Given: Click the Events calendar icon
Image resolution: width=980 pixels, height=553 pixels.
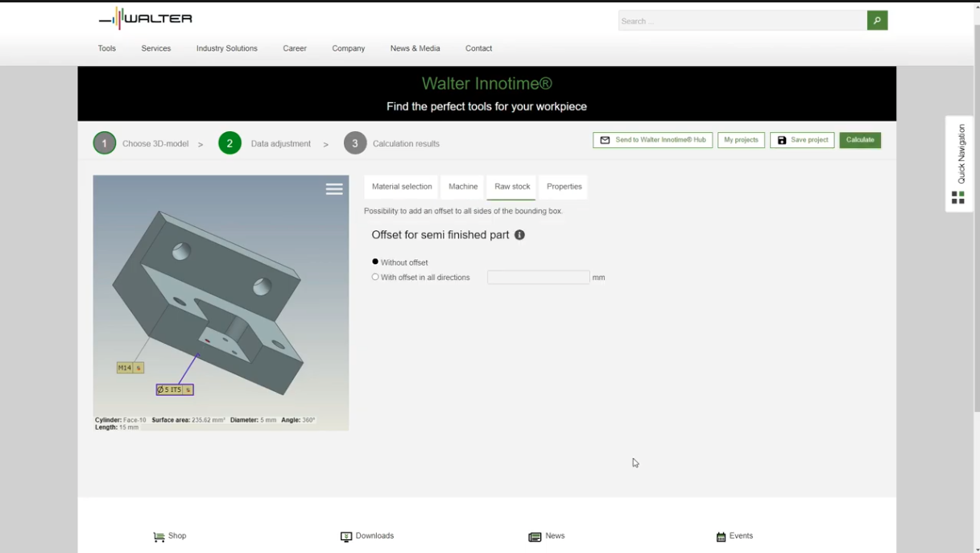Looking at the screenshot, I should (x=721, y=537).
